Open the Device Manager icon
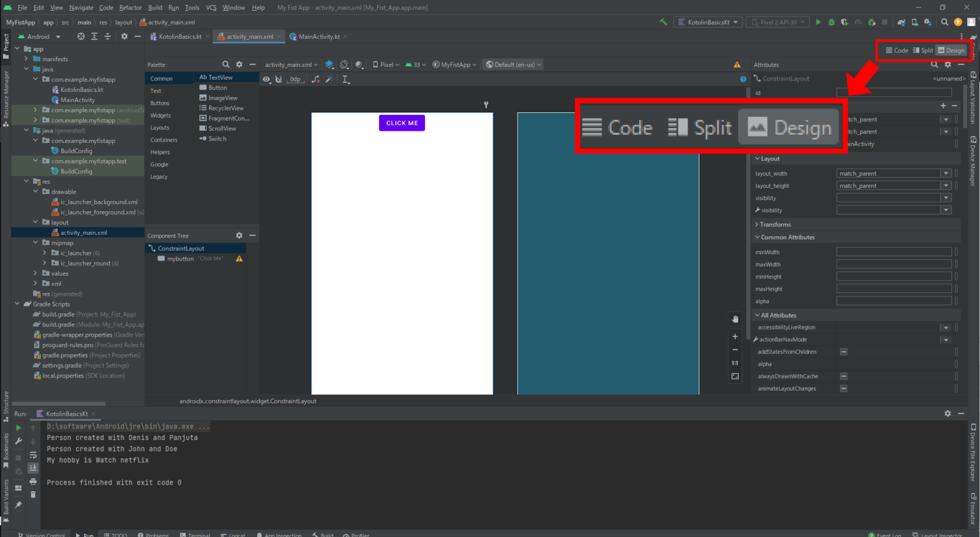Screen dimensions: 980x537 pos(915,22)
